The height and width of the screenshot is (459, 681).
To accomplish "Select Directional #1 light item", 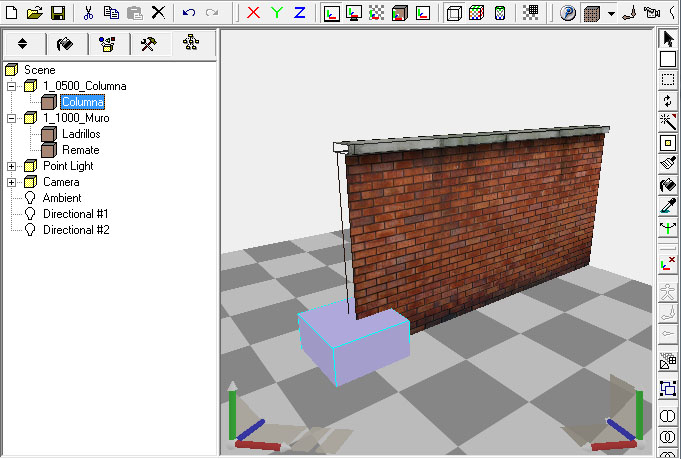I will coord(75,214).
